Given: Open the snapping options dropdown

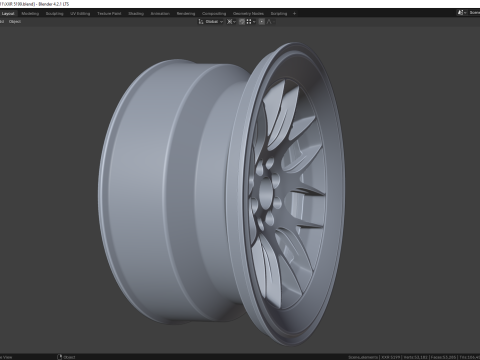Looking at the screenshot, I should (251, 22).
